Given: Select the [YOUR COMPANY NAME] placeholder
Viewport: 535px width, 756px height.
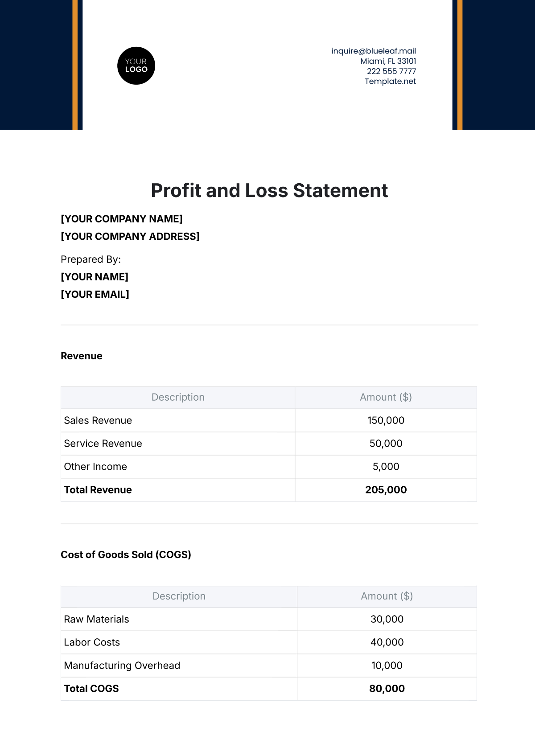Looking at the screenshot, I should coord(122,219).
